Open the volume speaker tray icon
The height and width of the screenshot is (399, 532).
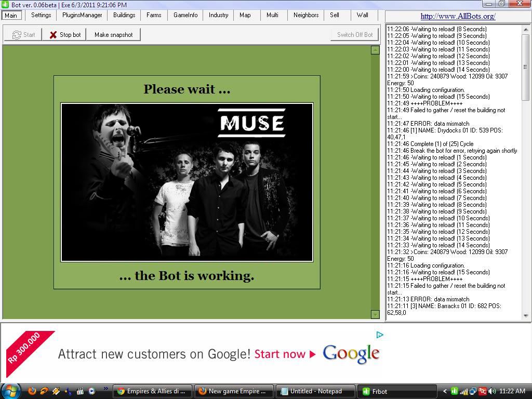492,391
